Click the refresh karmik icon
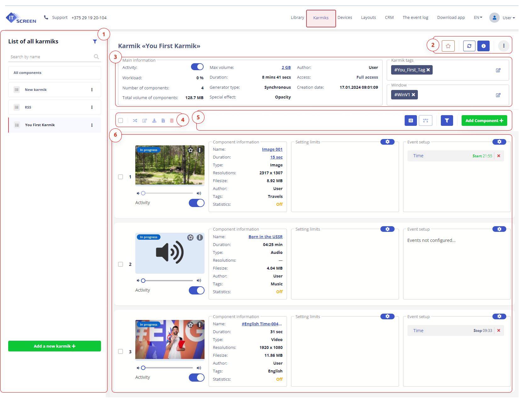The width and height of the screenshot is (528, 420). point(469,46)
